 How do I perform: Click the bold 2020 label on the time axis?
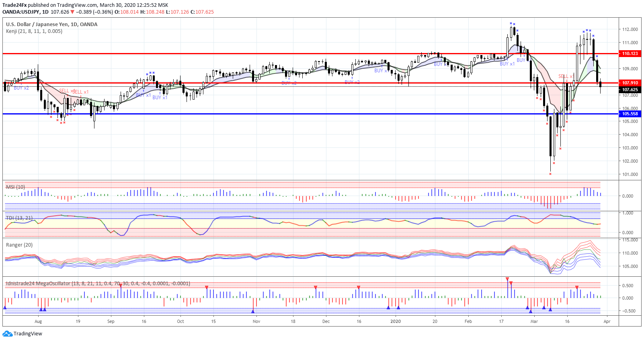(396, 321)
